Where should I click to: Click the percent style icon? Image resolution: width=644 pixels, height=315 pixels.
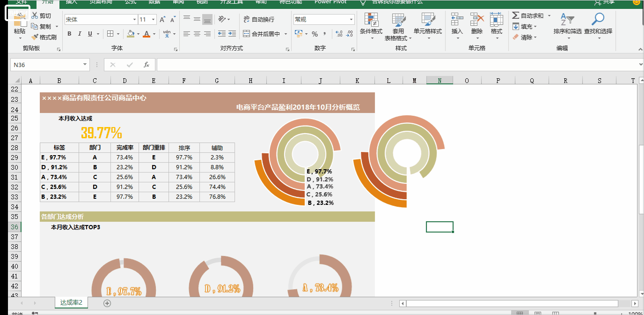tap(315, 34)
